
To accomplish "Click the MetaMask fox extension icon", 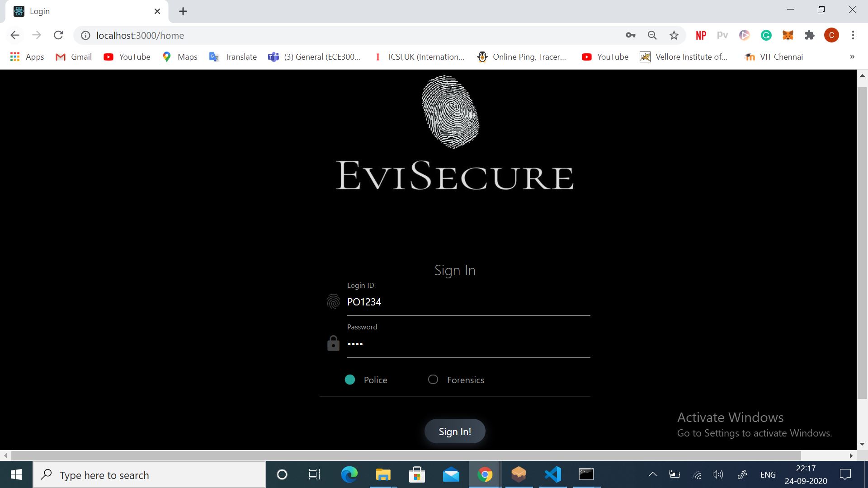I will click(788, 35).
